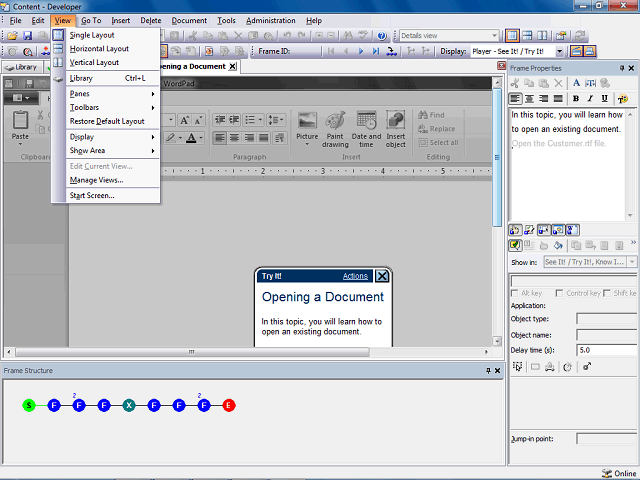The height and width of the screenshot is (480, 640).
Task: Click the Delay time input field
Action: [607, 350]
